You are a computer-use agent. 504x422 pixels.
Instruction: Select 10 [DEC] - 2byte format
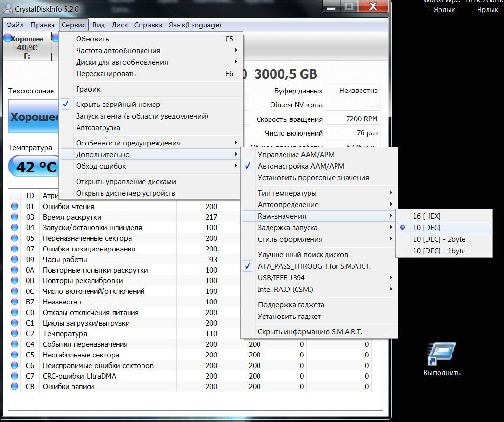[x=444, y=239]
